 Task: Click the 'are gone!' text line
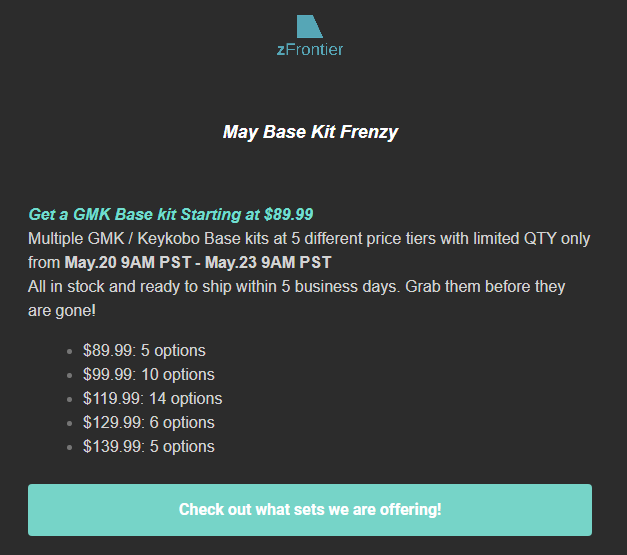click(x=62, y=311)
